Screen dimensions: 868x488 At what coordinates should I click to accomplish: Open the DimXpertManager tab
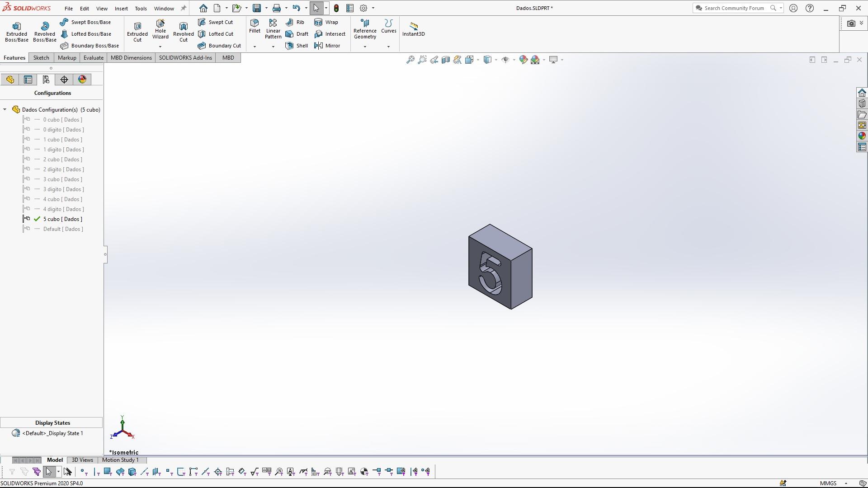[64, 80]
